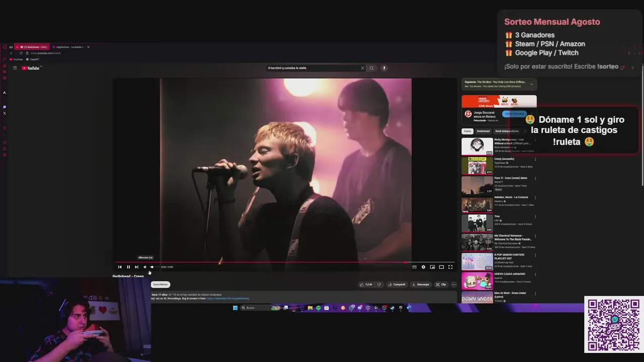Screen dimensions: 644x362
Task: Open options menu for La Correcta video
Action: tap(535, 198)
